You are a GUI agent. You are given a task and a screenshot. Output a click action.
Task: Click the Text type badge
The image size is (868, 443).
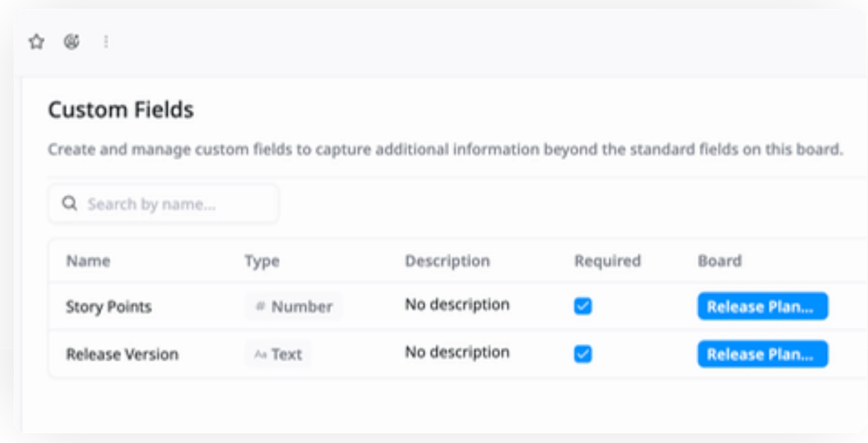tap(278, 354)
